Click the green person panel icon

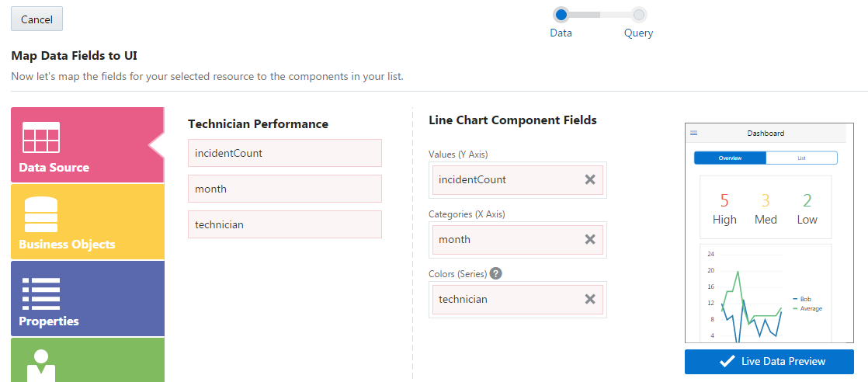click(x=41, y=363)
